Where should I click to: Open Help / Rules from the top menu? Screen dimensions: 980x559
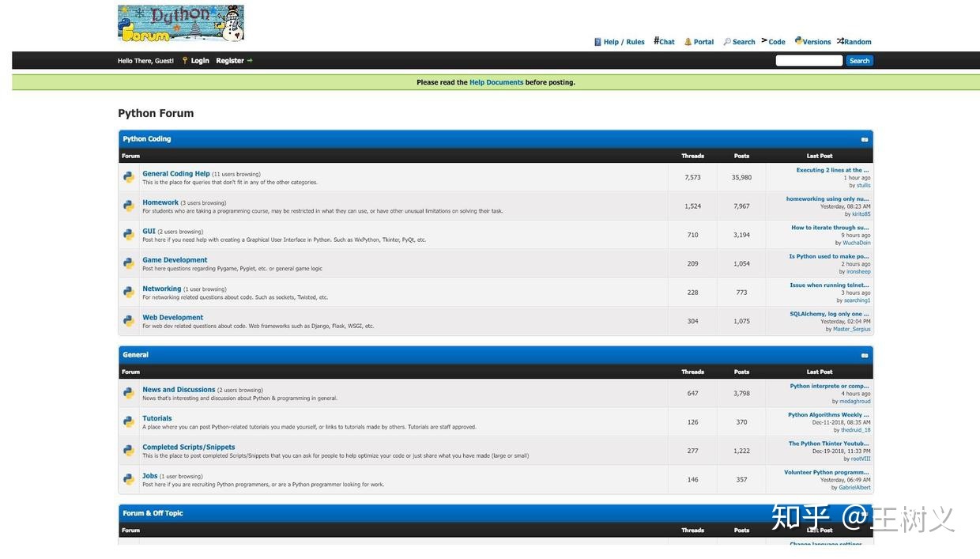[x=620, y=42]
